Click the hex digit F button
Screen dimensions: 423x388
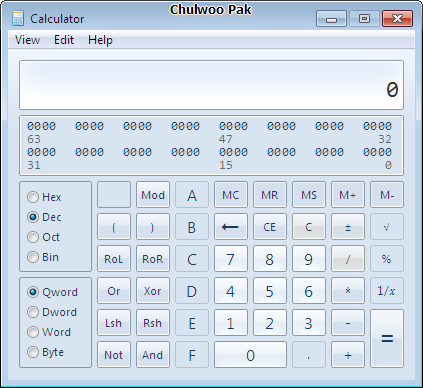click(x=192, y=355)
